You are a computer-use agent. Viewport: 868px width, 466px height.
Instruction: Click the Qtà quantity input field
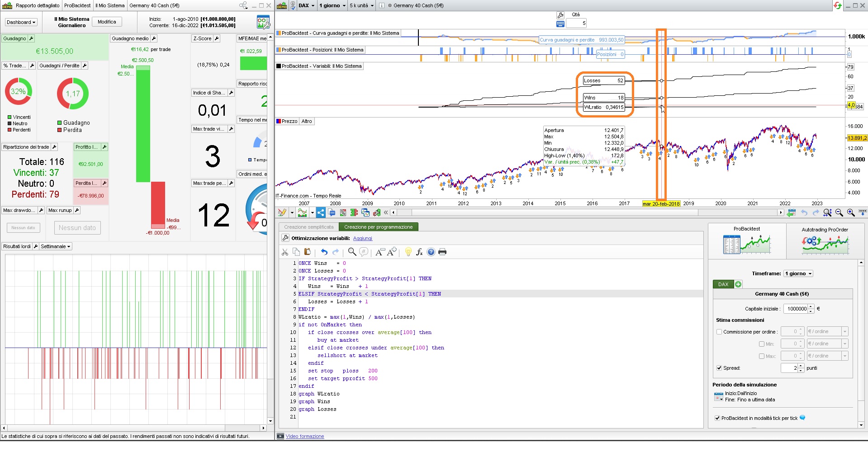click(x=576, y=23)
